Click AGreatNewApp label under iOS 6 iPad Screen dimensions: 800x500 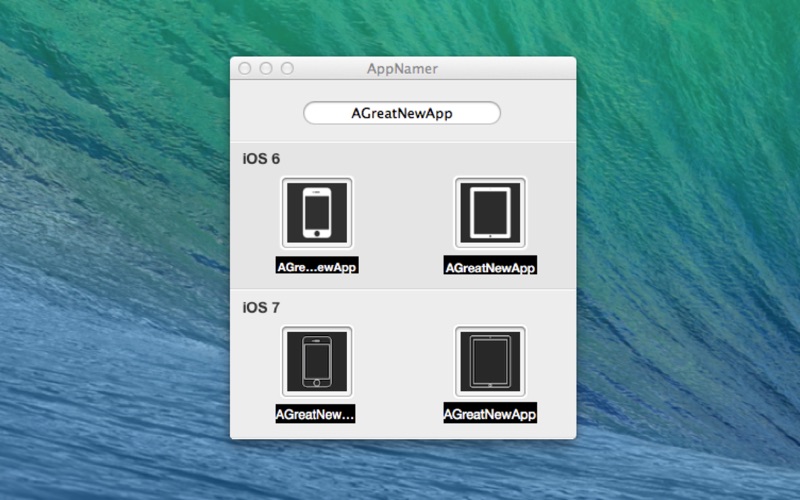pos(490,265)
